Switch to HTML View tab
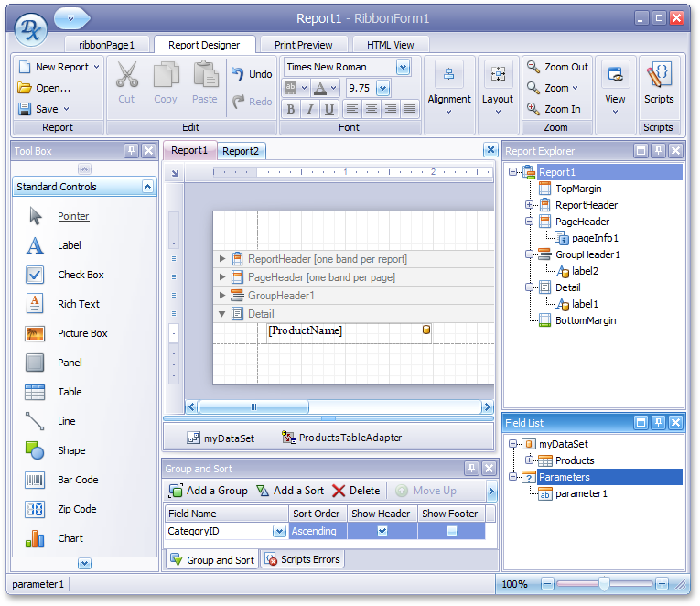The width and height of the screenshot is (700, 606). [390, 45]
